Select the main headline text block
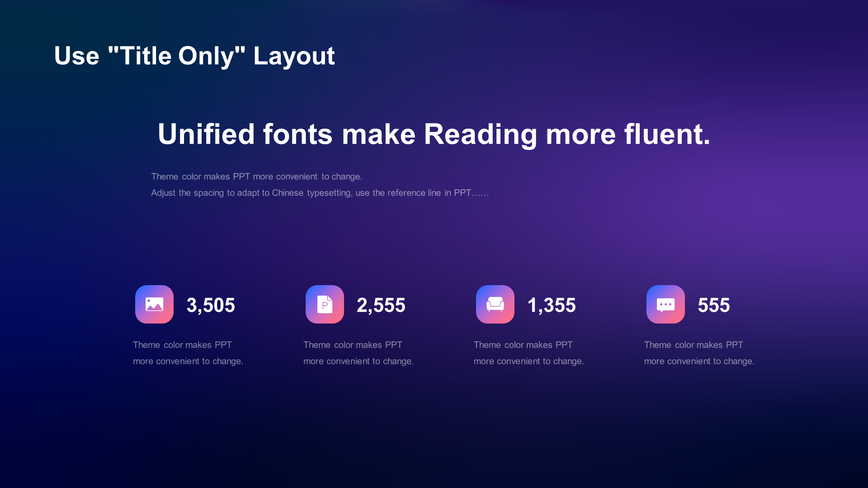The width and height of the screenshot is (868, 488). click(x=434, y=133)
